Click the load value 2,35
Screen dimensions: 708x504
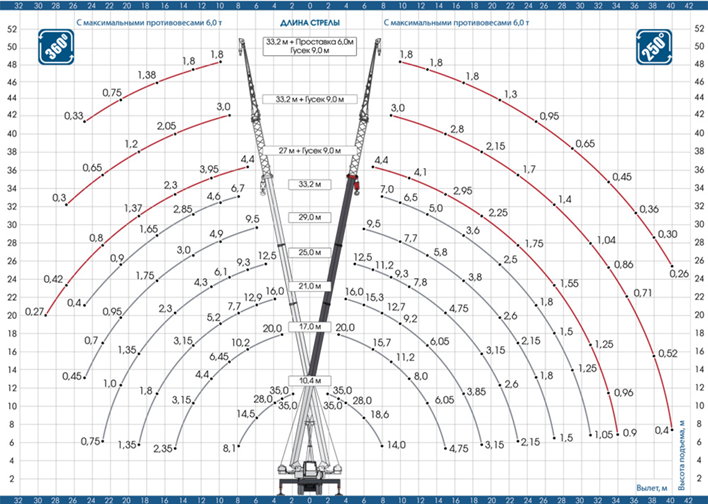click(163, 448)
